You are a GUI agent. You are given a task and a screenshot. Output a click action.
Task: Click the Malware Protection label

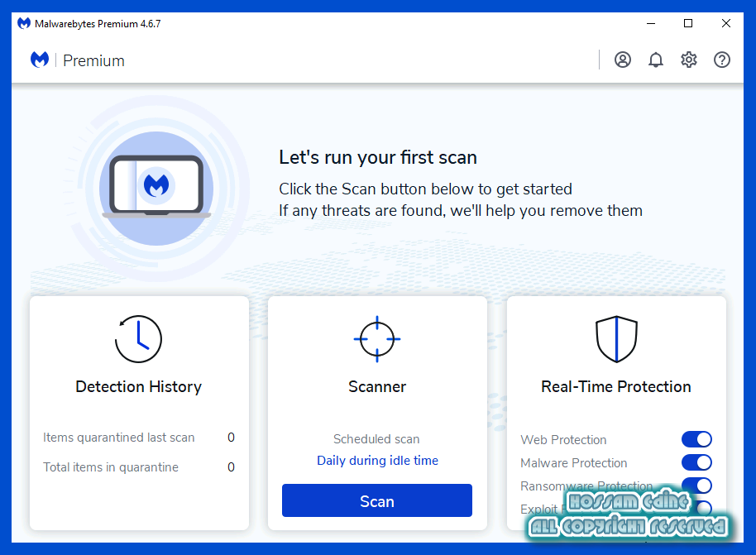coord(574,463)
